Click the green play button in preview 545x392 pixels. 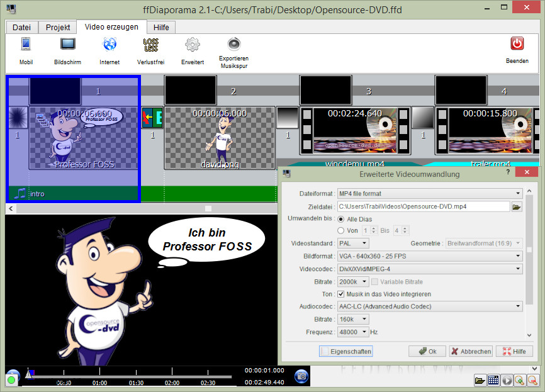(11, 379)
